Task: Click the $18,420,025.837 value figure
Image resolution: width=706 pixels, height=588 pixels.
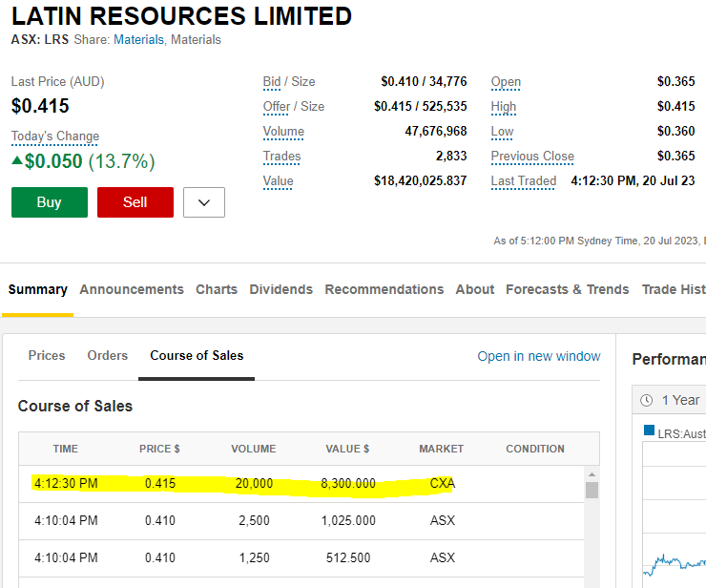Action: click(x=420, y=180)
